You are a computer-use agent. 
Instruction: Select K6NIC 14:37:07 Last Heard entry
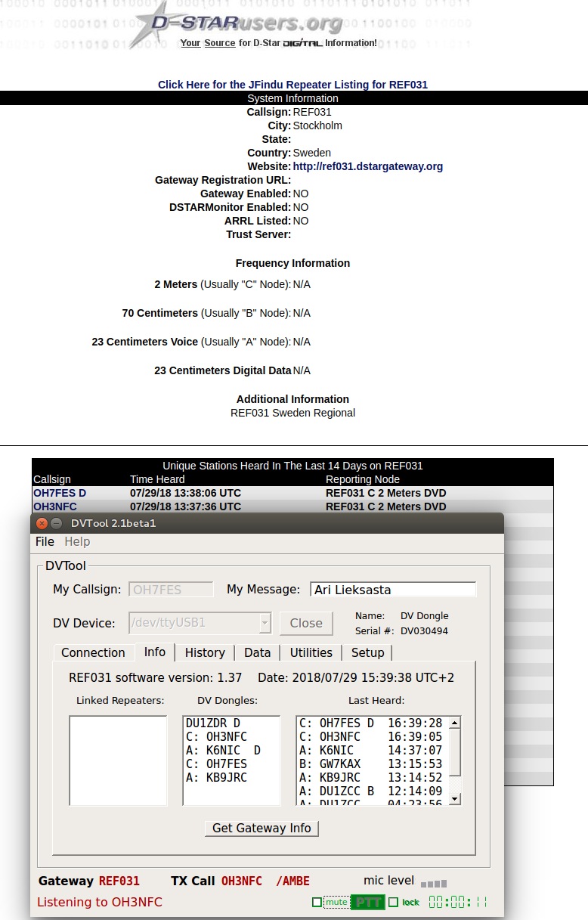371,751
